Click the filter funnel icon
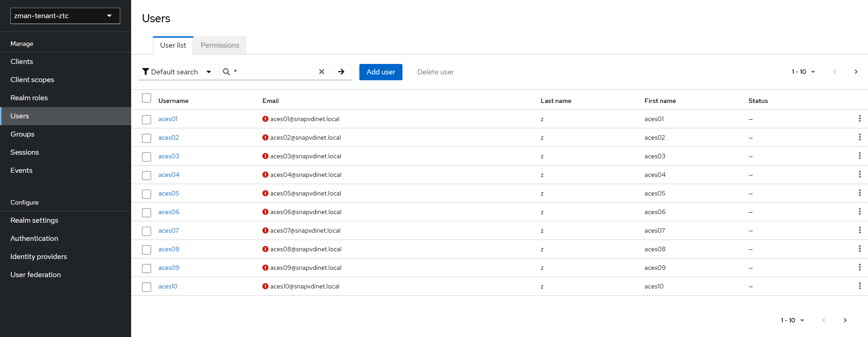868x337 pixels. [x=146, y=72]
